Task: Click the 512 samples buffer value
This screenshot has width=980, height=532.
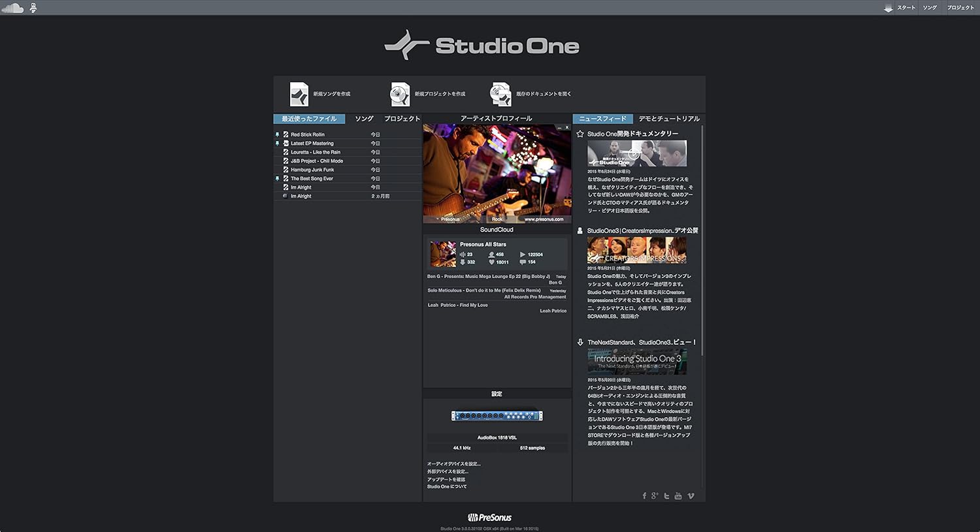Action: click(532, 448)
